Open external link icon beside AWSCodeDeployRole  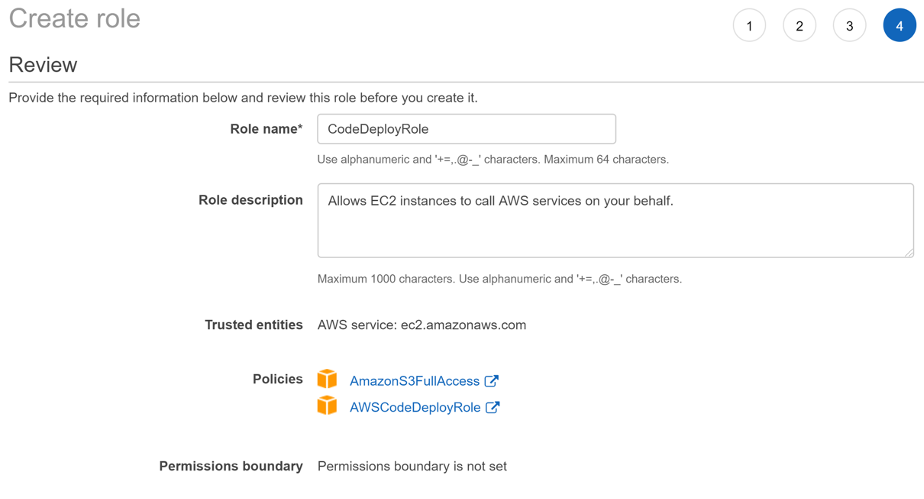point(493,407)
